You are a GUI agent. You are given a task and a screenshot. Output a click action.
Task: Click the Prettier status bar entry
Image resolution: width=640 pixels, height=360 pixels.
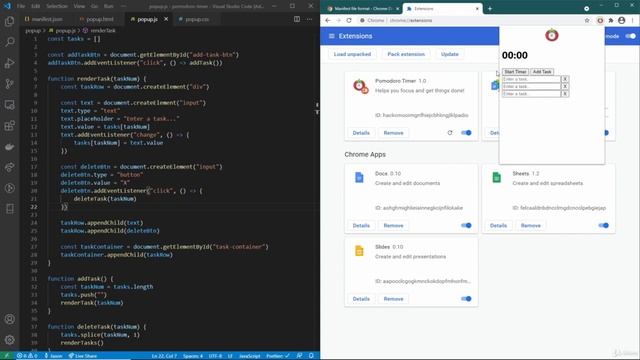pyautogui.click(x=278, y=356)
